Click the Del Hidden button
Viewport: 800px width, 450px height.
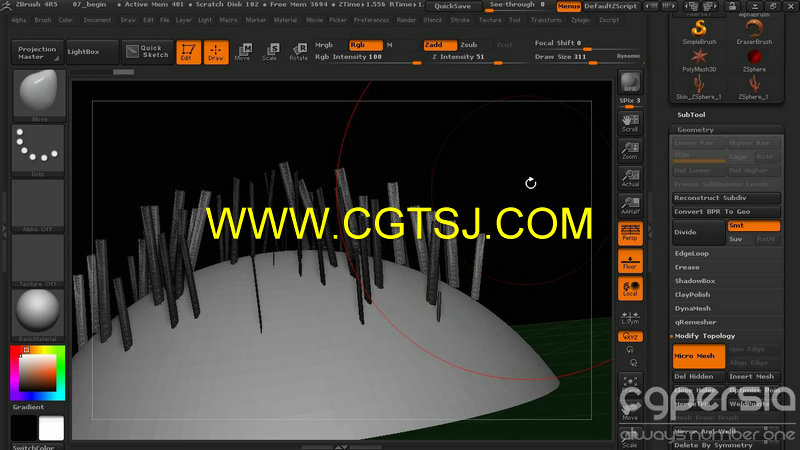698,377
